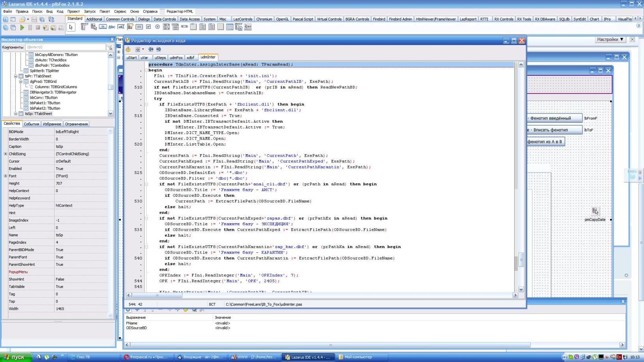This screenshot has height=362, width=644.
Task: Switch to the udmFox editor tab
Action: (x=176, y=58)
